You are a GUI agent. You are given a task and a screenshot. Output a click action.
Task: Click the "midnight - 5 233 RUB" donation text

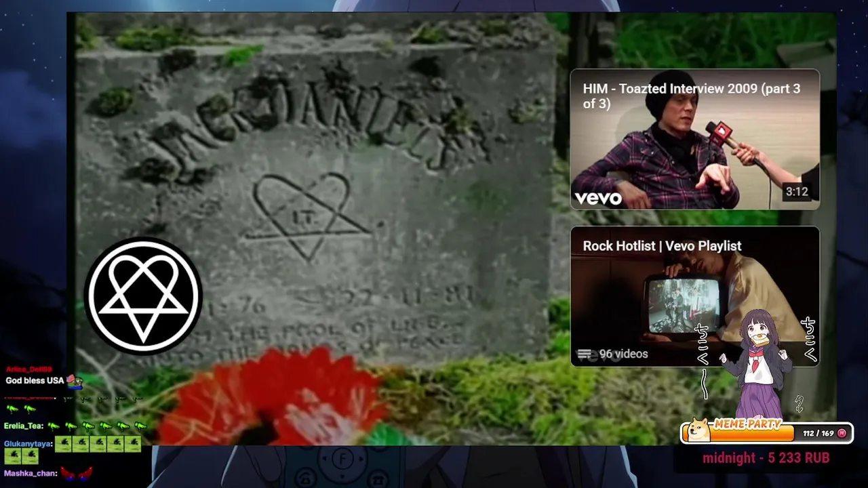point(766,458)
